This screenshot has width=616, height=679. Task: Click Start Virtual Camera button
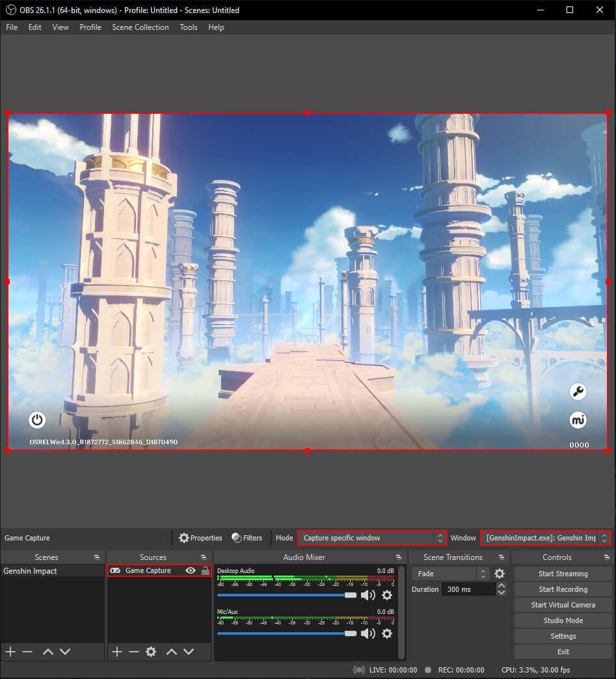click(x=563, y=605)
